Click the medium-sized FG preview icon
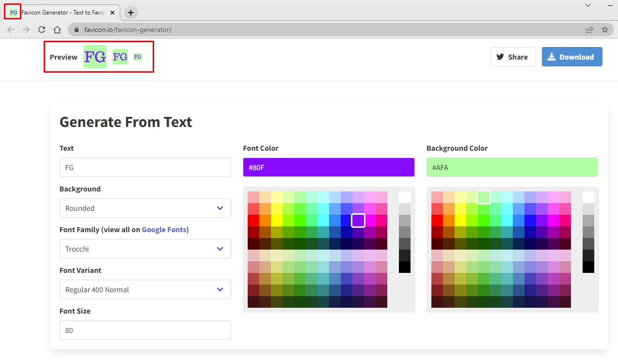This screenshot has width=618, height=364. (119, 57)
